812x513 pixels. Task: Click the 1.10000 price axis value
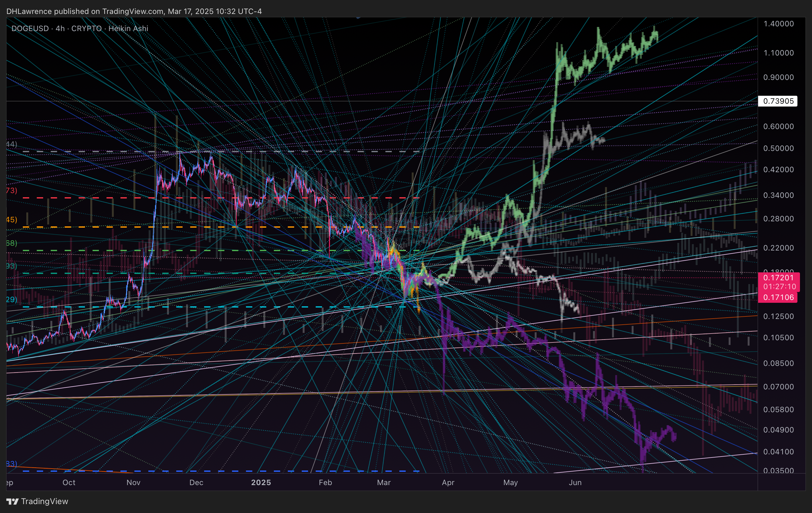coord(778,53)
